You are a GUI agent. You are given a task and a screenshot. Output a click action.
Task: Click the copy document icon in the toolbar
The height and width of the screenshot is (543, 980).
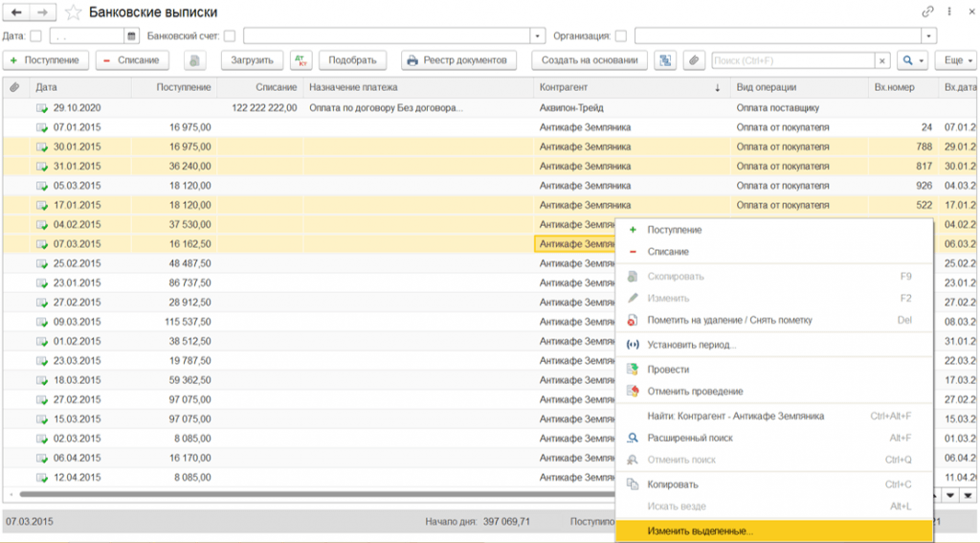(195, 60)
